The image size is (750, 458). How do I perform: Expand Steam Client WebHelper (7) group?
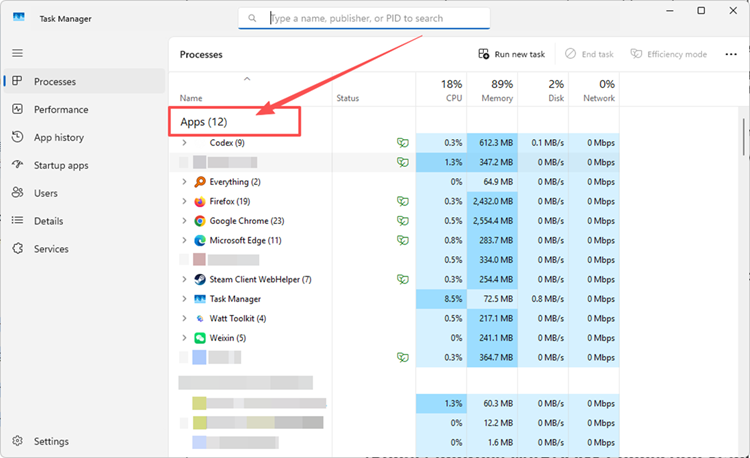(x=184, y=279)
